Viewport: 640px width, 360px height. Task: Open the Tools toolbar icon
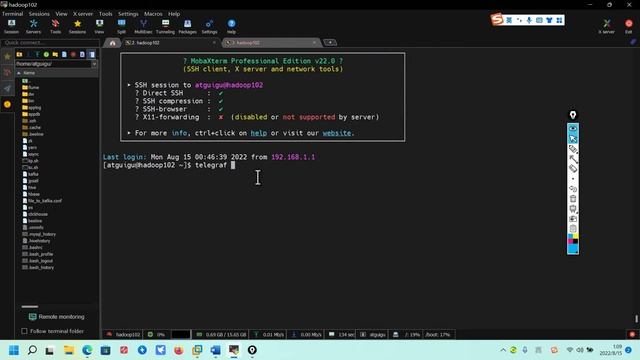click(x=56, y=26)
